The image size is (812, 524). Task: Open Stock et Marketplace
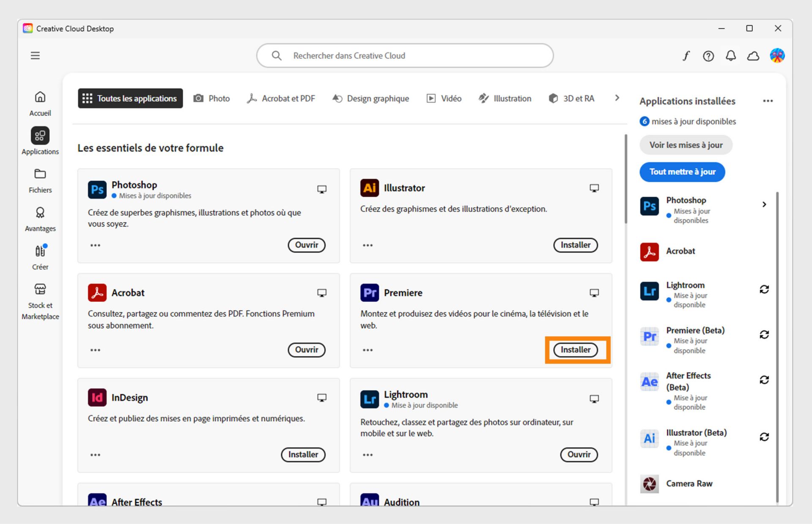pos(40,302)
